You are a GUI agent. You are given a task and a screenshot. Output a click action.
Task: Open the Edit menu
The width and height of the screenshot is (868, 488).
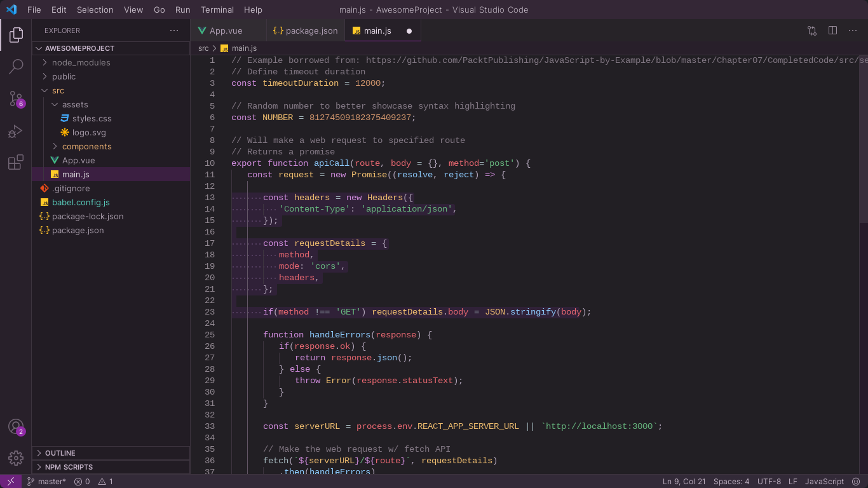point(58,10)
